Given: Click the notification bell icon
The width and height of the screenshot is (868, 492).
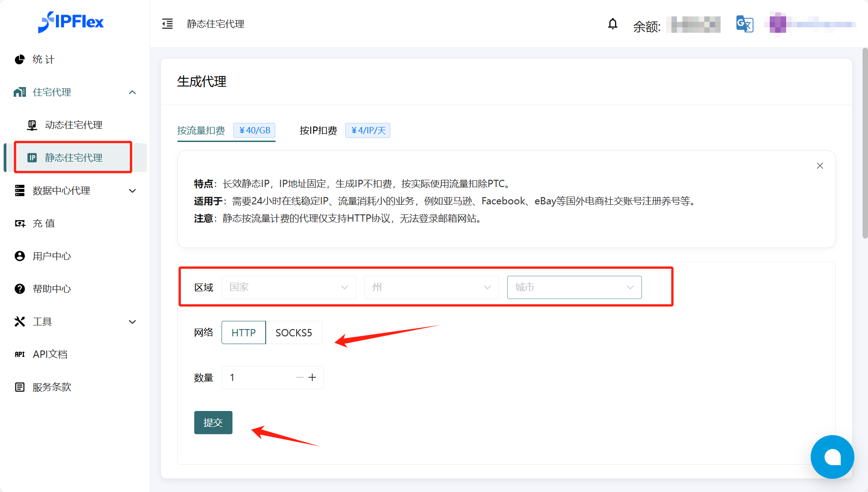Looking at the screenshot, I should [613, 24].
